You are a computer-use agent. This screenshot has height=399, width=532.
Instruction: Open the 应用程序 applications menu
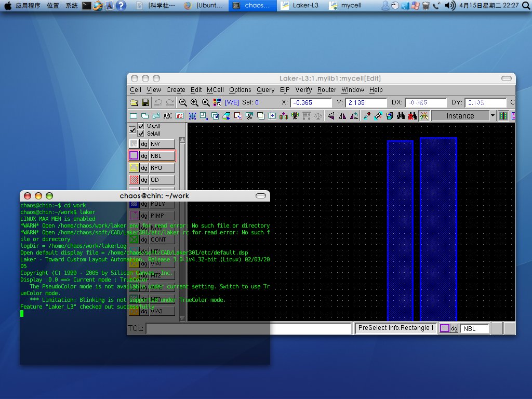(28, 5)
